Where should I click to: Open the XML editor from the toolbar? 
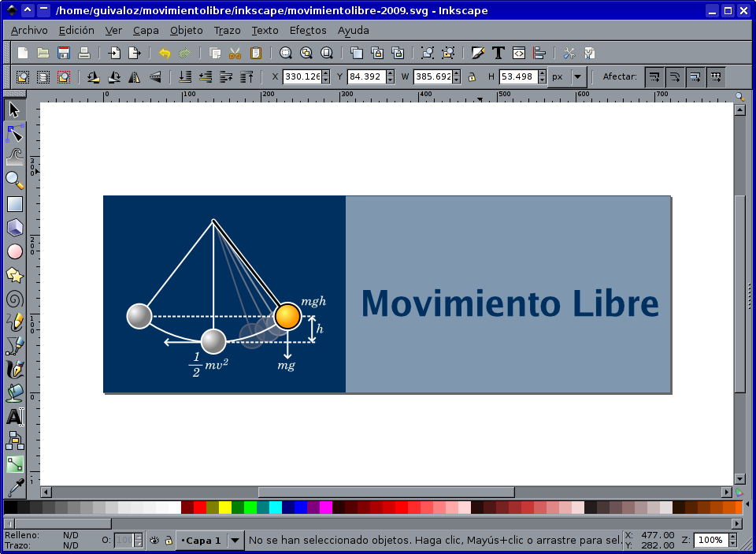pos(518,53)
